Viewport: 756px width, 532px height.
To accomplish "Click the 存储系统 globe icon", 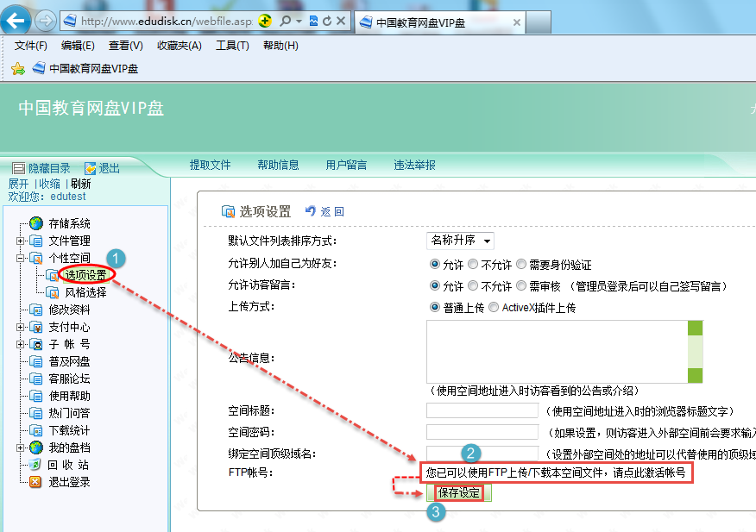I will 36,223.
